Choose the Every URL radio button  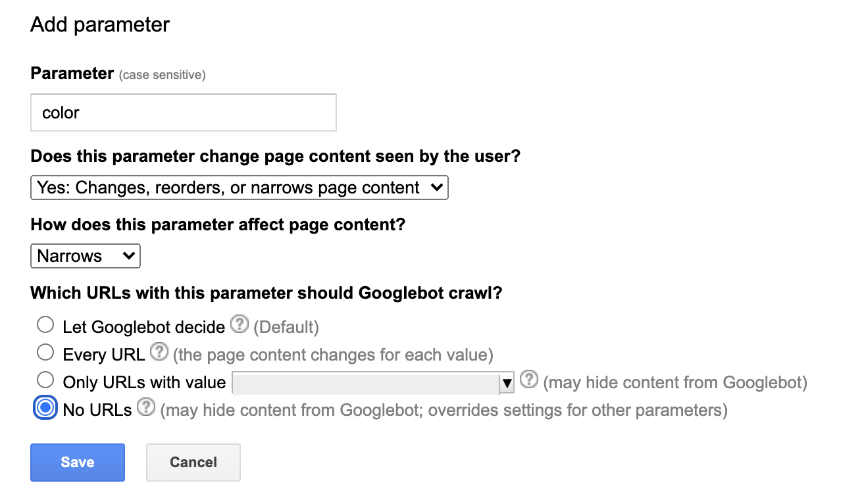pos(45,353)
